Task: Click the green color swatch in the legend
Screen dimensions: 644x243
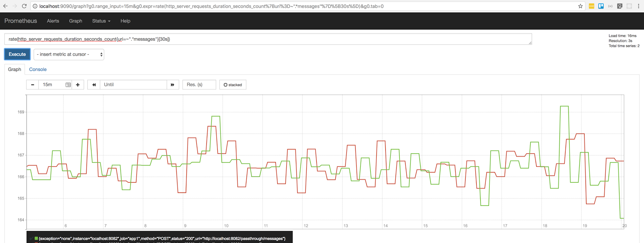Action: tap(36, 239)
